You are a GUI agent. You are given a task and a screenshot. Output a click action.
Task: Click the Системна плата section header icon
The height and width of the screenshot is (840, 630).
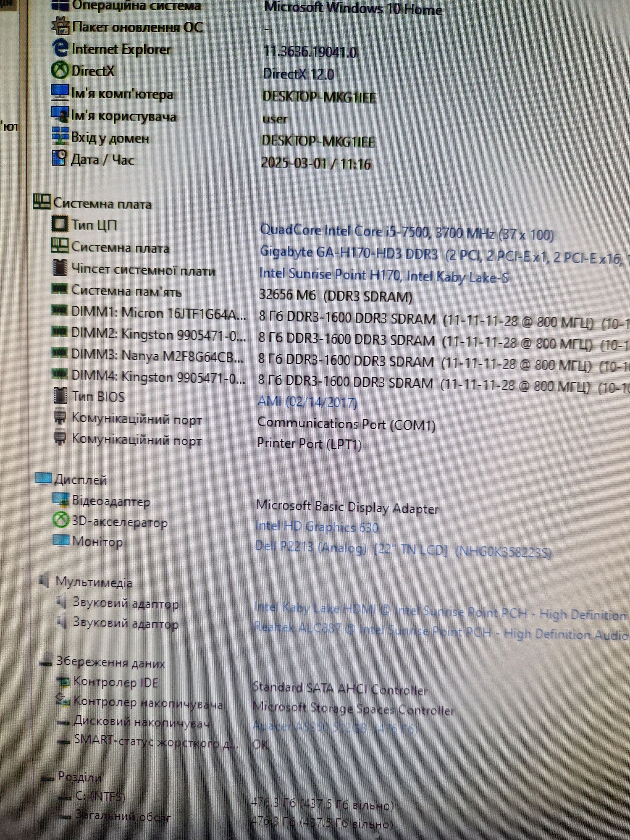pyautogui.click(x=42, y=202)
